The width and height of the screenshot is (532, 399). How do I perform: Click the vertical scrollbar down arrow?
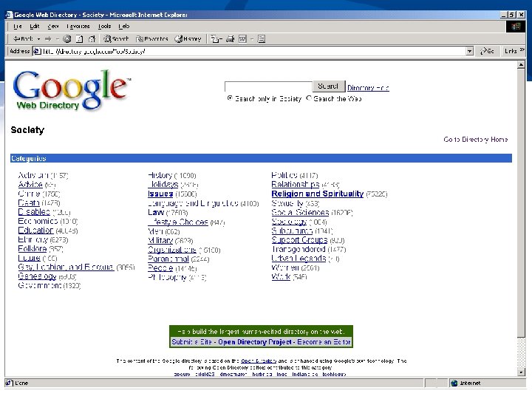coord(521,372)
